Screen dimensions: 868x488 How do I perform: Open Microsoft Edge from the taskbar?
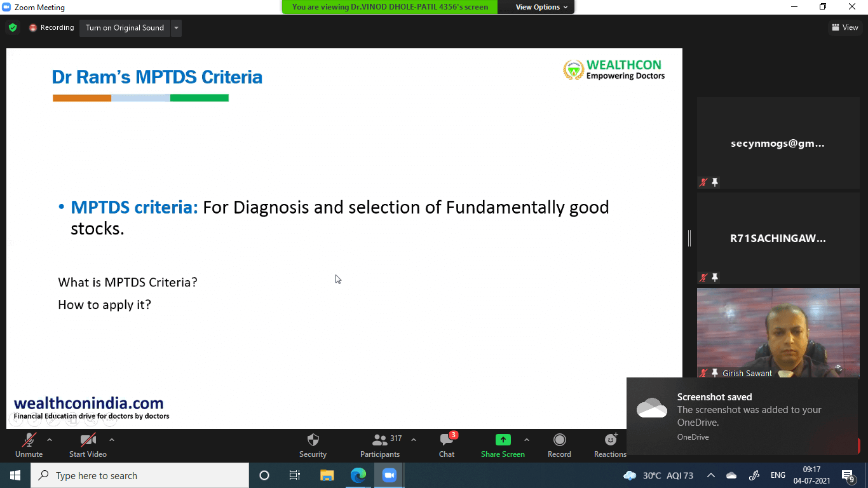click(358, 475)
